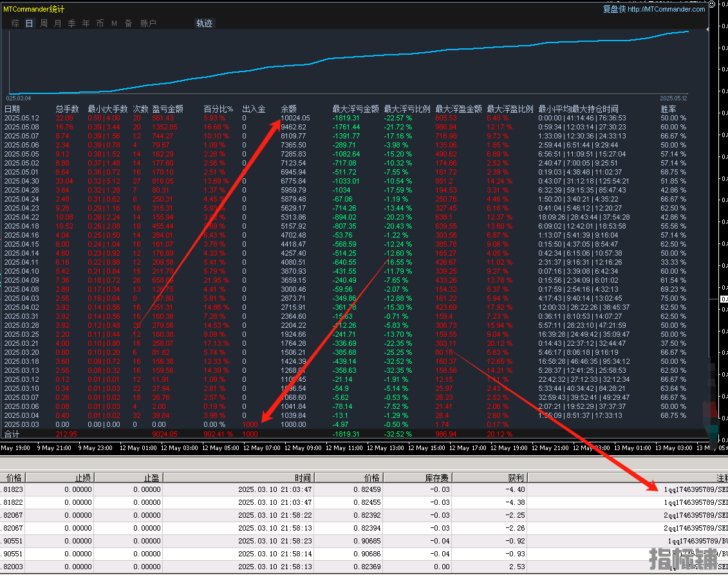Open the 月 monthly tab

point(57,23)
